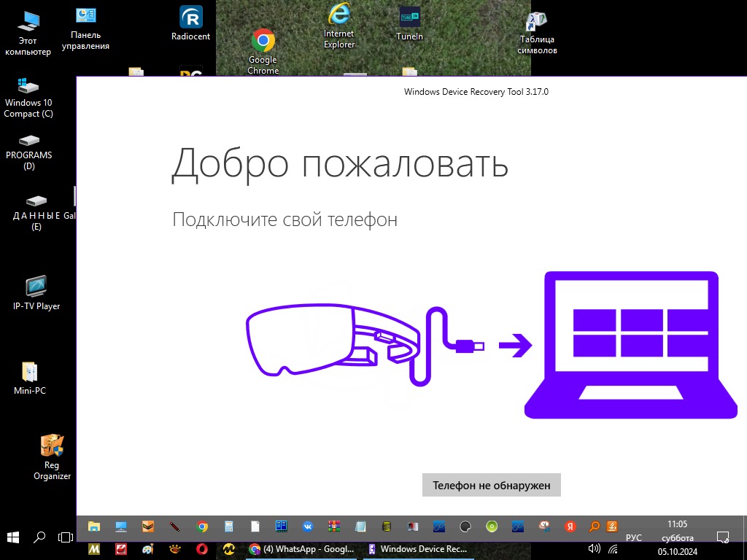Viewport: 747px width, 560px height.
Task: Click the blue monitor icon in taskbar
Action: (121, 526)
